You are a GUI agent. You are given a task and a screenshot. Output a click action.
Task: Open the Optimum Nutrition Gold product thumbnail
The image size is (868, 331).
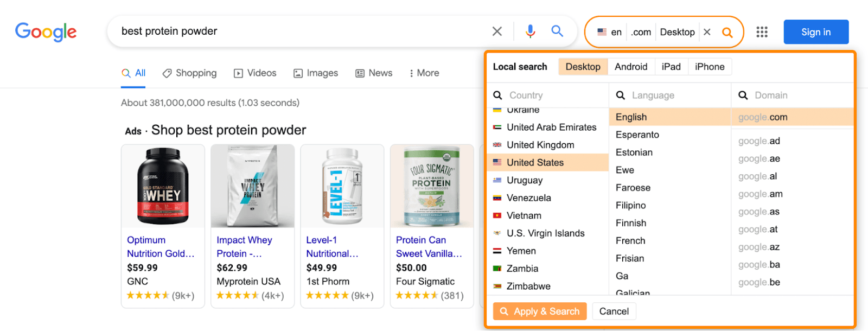[x=163, y=186]
